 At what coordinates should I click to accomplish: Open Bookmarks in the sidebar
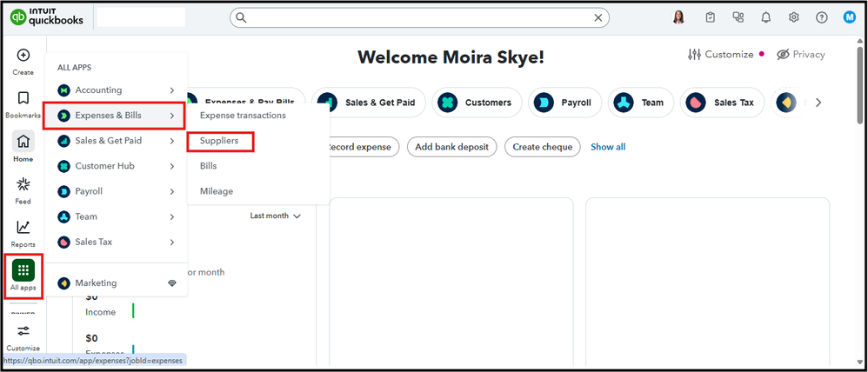pyautogui.click(x=23, y=104)
